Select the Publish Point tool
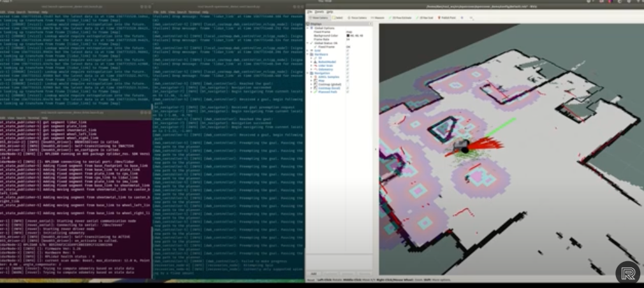644x288 pixels. (447, 18)
